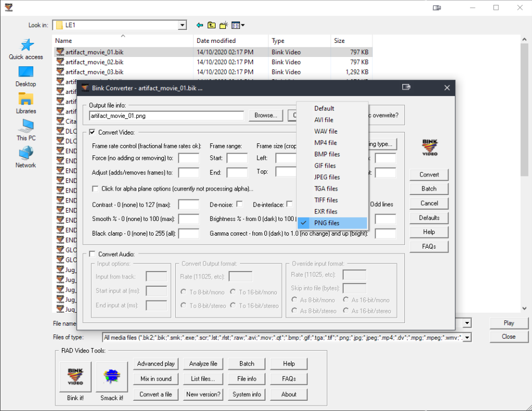The image size is (532, 411).
Task: Click the main window Bink app icon
Action: tap(9, 8)
